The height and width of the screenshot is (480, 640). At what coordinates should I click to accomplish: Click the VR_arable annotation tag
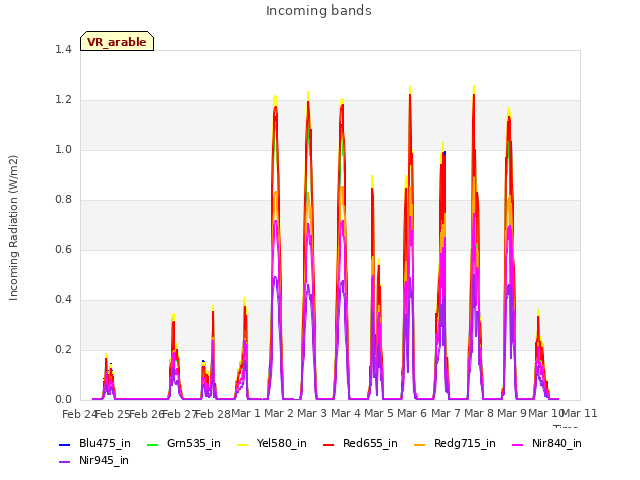click(117, 41)
